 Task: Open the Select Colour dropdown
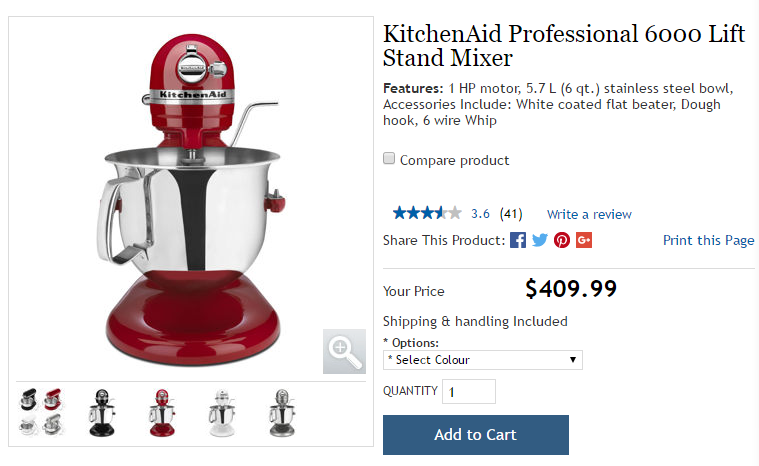click(483, 360)
